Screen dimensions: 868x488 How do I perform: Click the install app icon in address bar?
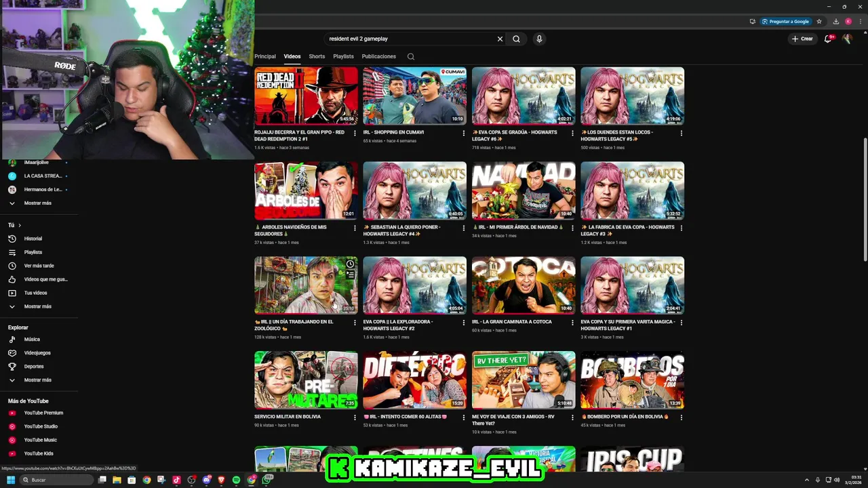753,22
